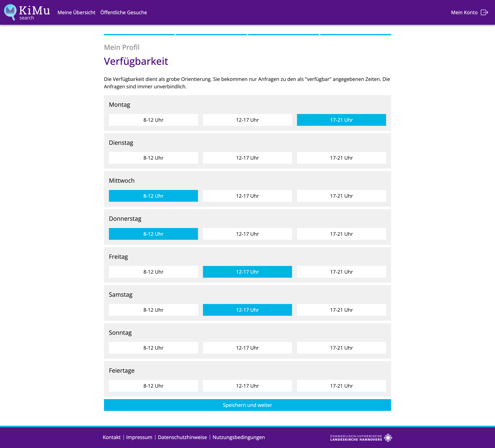This screenshot has width=495, height=448.
Task: Open Nutzungsbedingungen footer link
Action: [238, 437]
